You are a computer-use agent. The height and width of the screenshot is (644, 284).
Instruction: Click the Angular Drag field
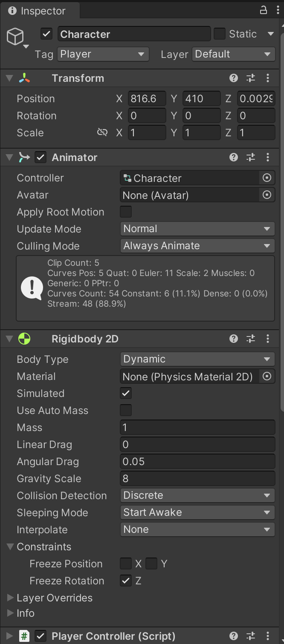point(197,461)
